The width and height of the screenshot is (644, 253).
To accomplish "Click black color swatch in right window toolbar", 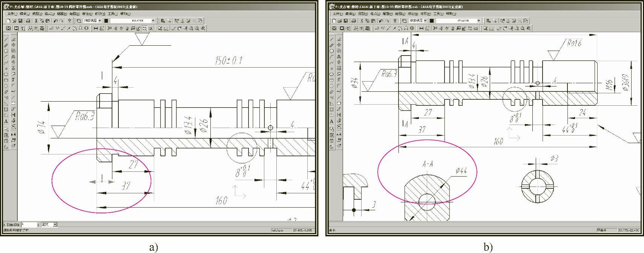I will pyautogui.click(x=432, y=21).
